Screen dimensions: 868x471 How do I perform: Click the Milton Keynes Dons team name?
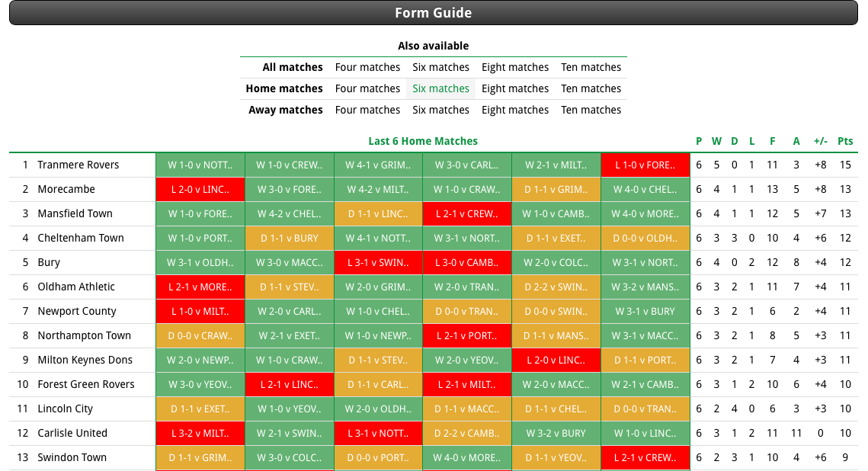(85, 360)
